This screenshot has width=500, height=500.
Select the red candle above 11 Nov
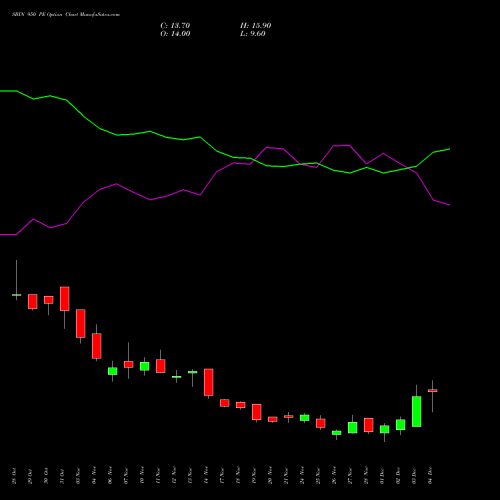(161, 366)
